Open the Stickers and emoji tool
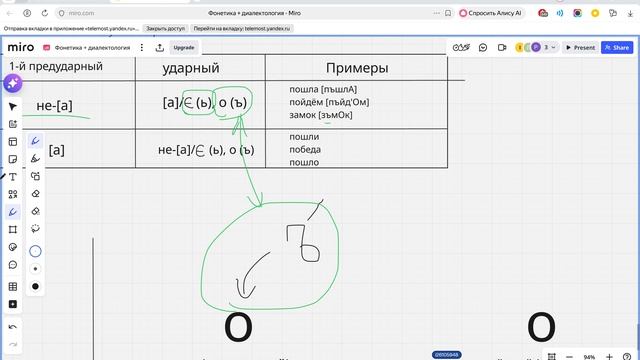This screenshot has height=360, width=640. (13, 247)
